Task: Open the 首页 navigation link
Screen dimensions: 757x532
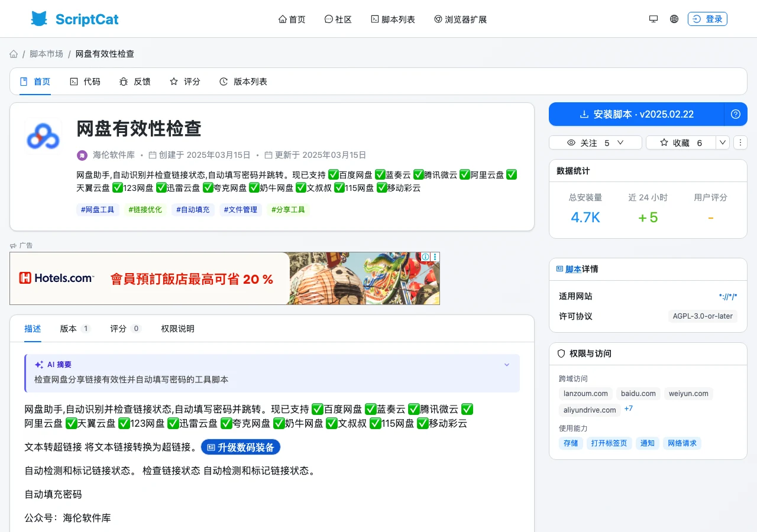Action: (292, 20)
